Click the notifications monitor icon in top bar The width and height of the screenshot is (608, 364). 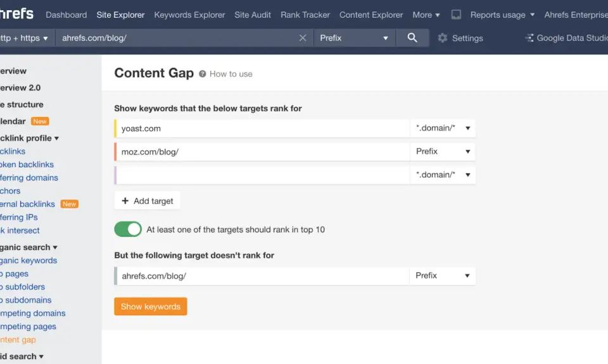[456, 15]
